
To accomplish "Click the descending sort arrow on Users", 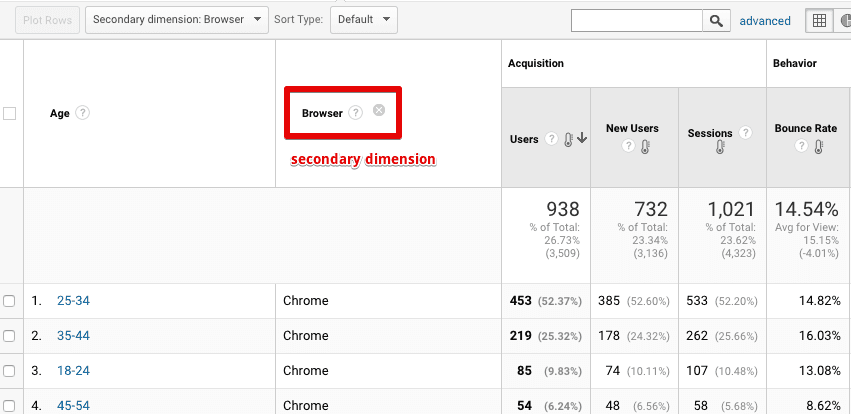I will (x=582, y=139).
